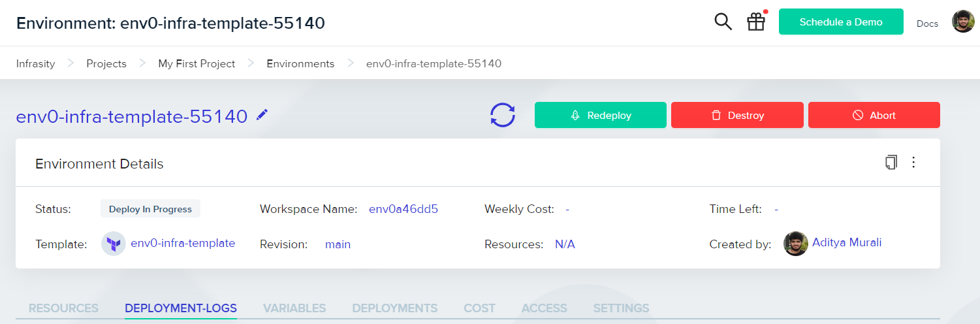
Task: Switch to the ACCESS tab
Action: pyautogui.click(x=545, y=308)
